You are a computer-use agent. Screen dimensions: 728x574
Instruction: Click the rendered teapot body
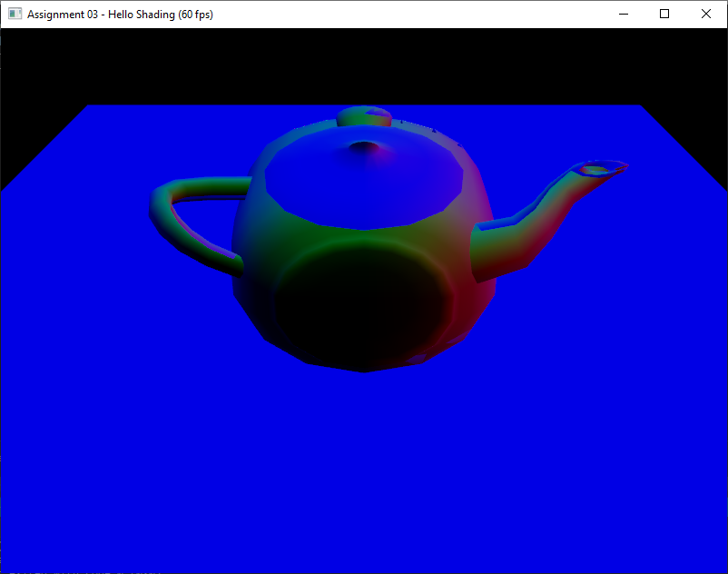[x=363, y=246]
